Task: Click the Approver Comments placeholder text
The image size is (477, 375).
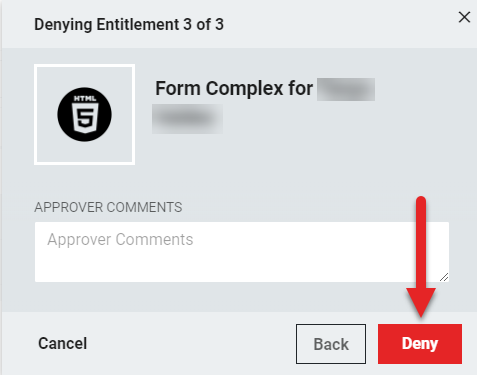Action: (x=120, y=239)
